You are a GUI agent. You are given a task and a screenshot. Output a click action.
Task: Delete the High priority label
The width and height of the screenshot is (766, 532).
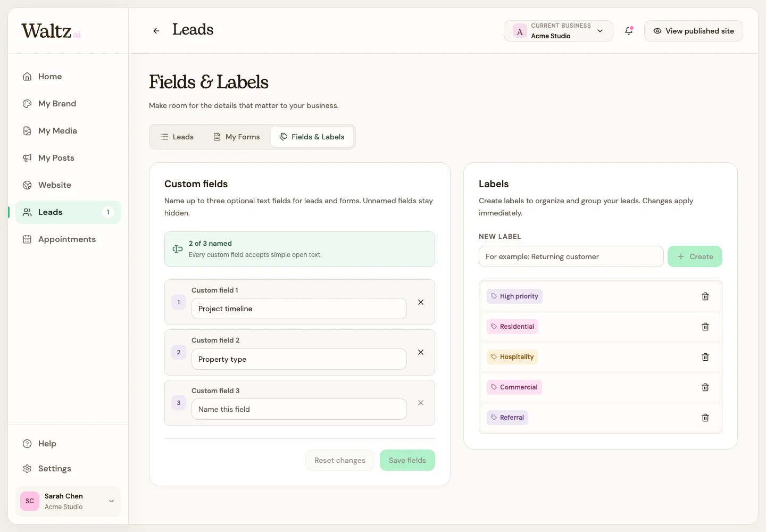tap(705, 296)
